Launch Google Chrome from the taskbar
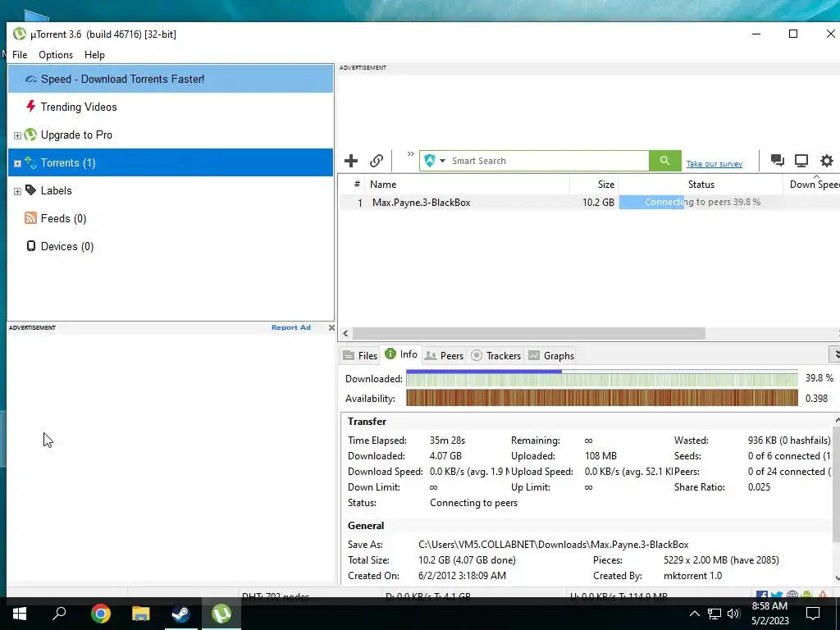 tap(100, 614)
